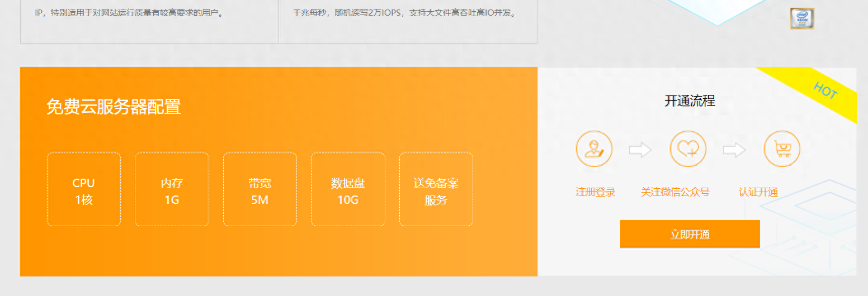The width and height of the screenshot is (868, 296).
Task: Click the shopping cart 认证开通 icon
Action: click(782, 149)
